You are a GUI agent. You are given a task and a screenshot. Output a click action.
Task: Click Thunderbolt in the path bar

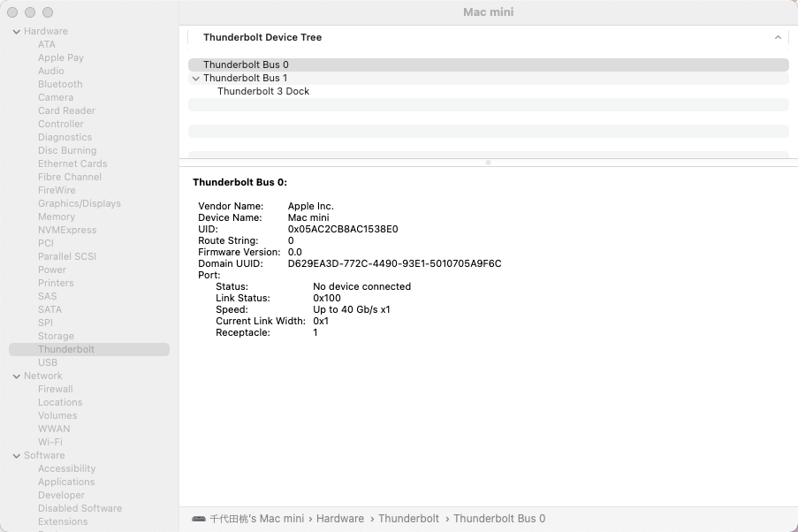408,519
